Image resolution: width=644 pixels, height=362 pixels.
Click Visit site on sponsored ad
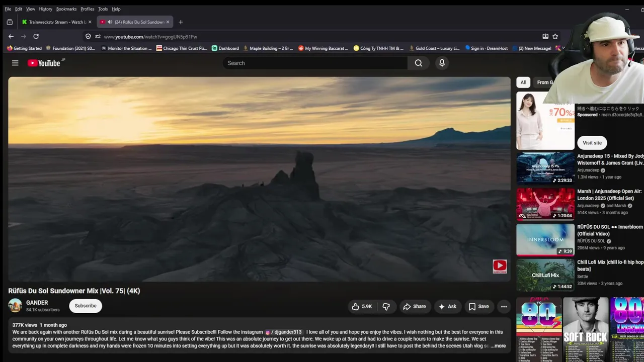click(x=592, y=143)
